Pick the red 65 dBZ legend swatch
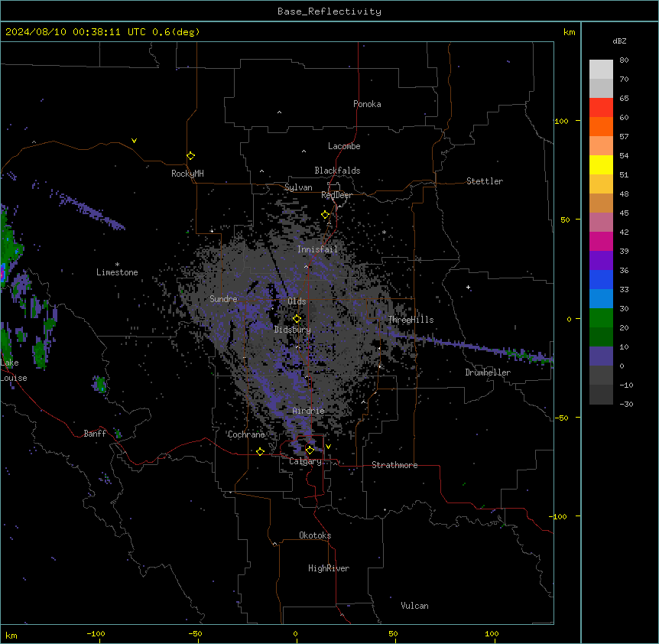This screenshot has height=644, width=659. (x=601, y=107)
